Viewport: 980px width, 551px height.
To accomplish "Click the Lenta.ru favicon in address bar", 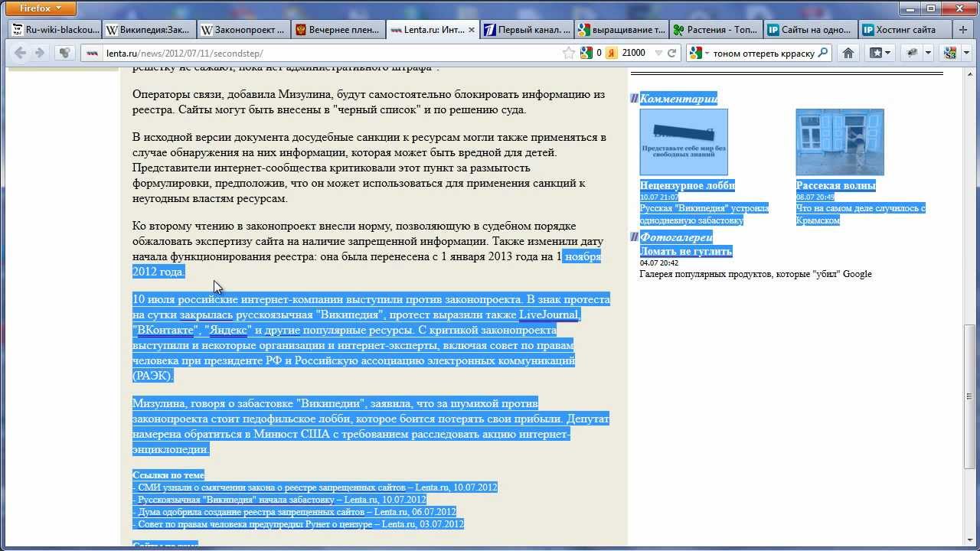I will tap(92, 53).
